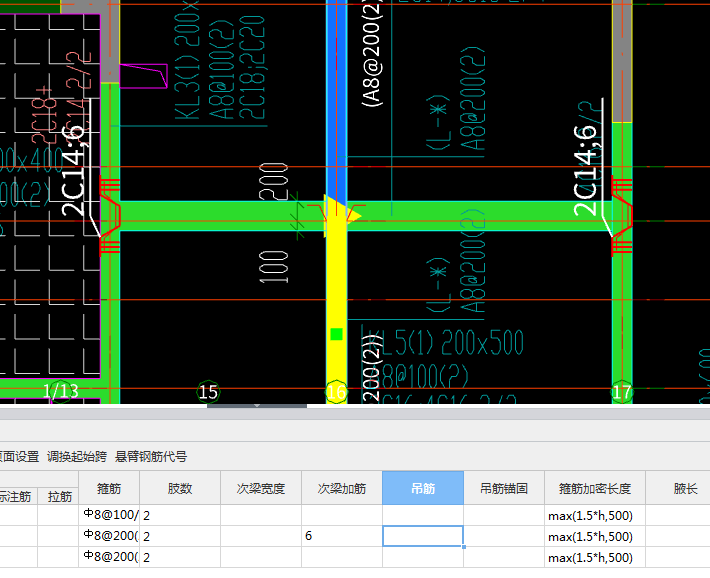
Task: Click the panel divider collapse handle
Action: (257, 406)
